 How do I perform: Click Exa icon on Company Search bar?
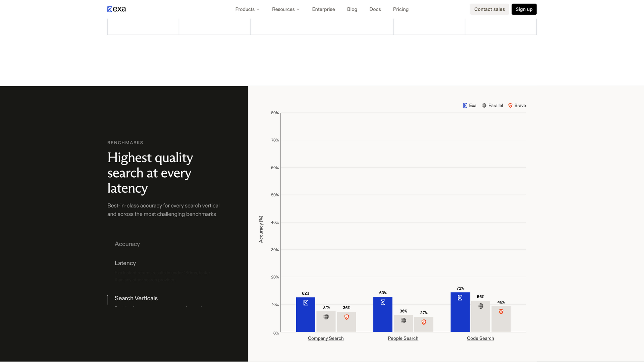[306, 303]
